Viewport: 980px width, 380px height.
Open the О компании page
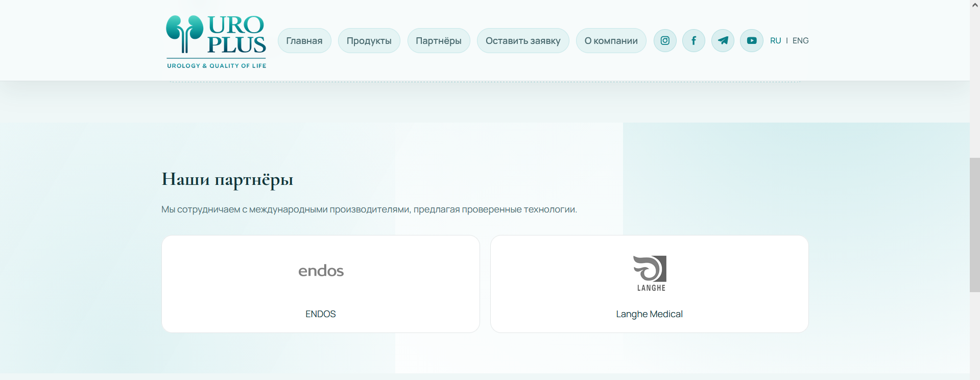(x=611, y=41)
